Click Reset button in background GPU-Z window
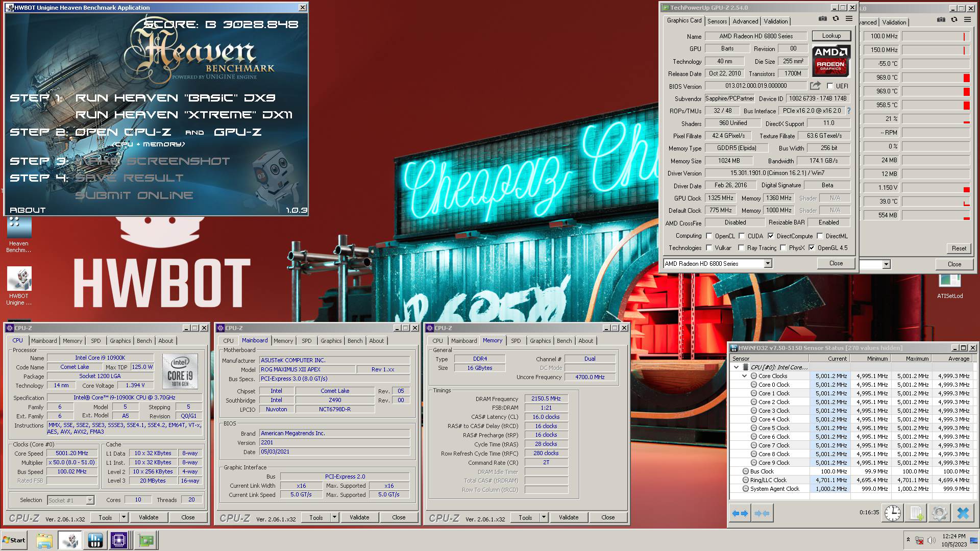 [959, 248]
